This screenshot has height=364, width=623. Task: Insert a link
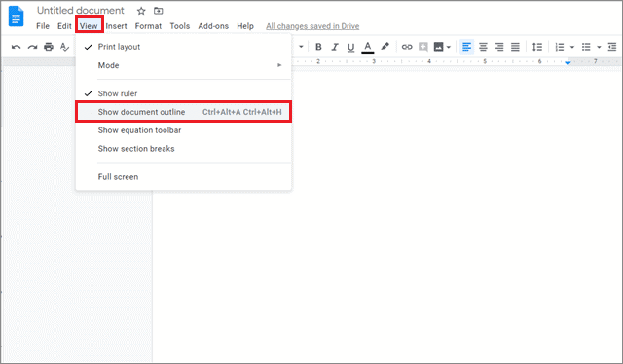(407, 47)
